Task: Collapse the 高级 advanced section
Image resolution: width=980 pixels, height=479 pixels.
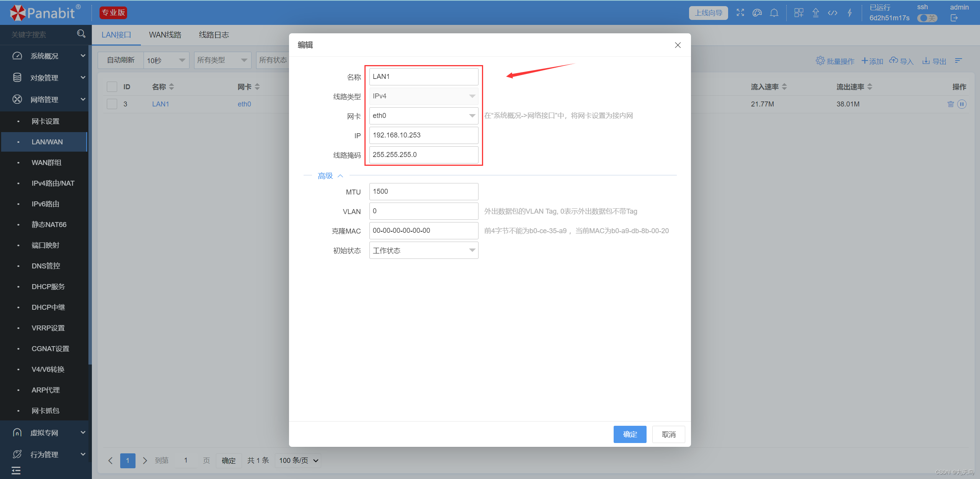Action: tap(330, 176)
